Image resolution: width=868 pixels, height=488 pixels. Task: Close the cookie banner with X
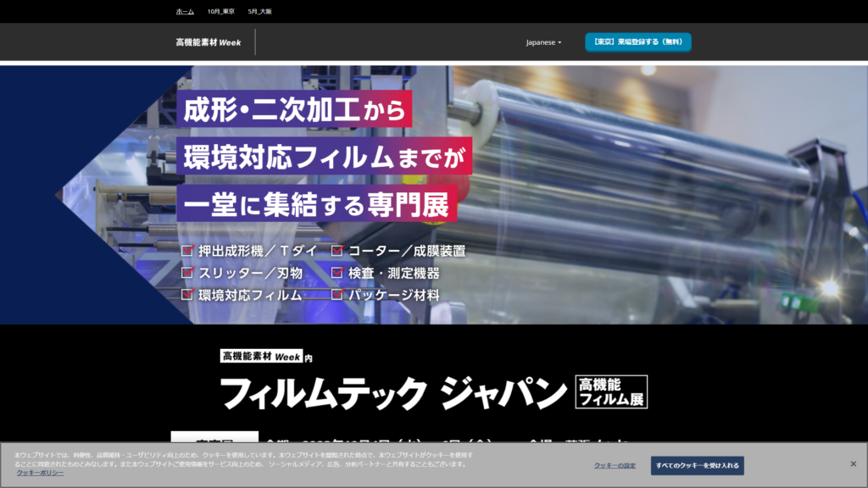(853, 463)
